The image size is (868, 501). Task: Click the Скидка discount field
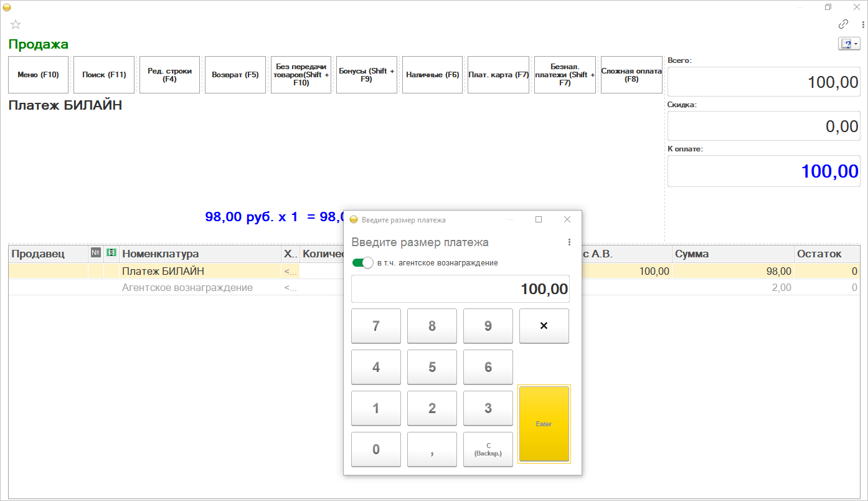tap(764, 126)
